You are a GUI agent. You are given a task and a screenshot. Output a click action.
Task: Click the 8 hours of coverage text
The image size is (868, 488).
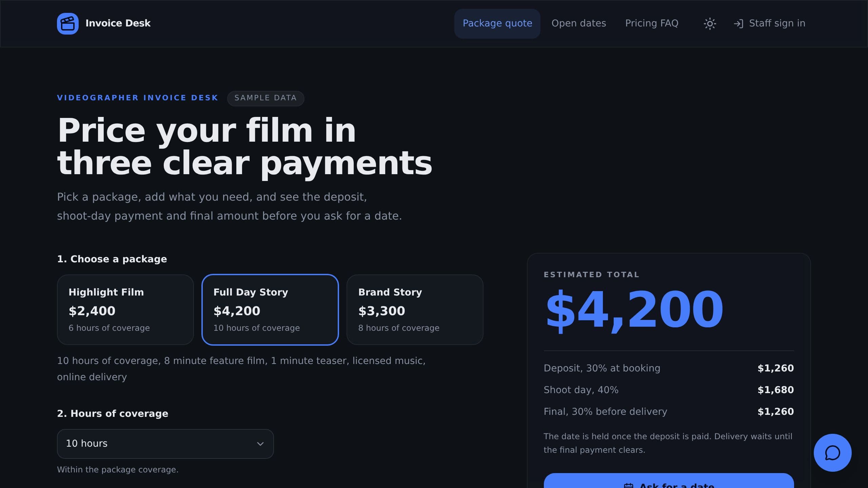[x=399, y=328]
